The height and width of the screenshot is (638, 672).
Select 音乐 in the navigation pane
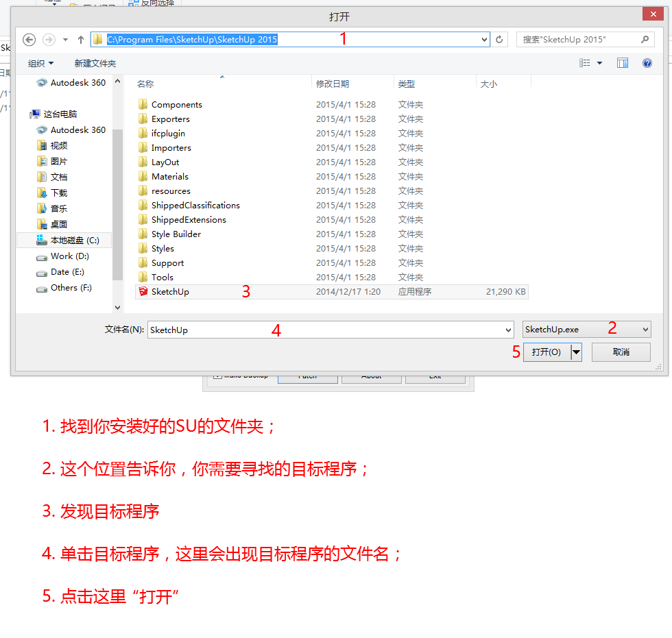click(52, 209)
